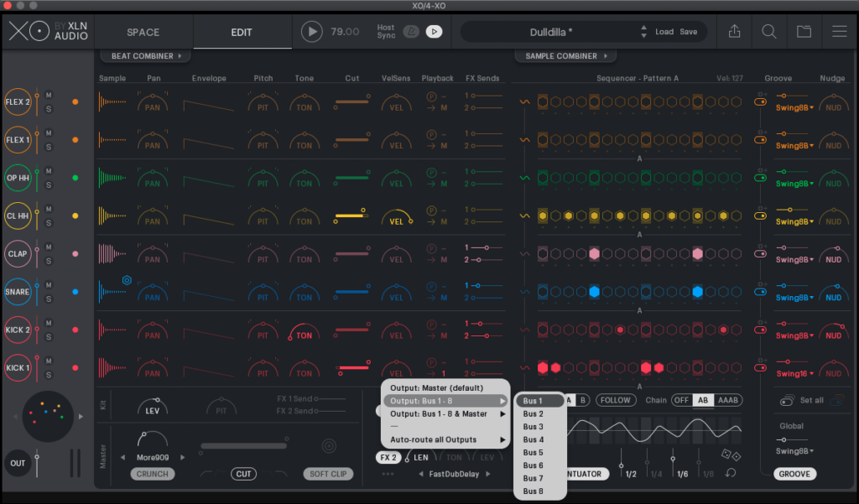Open the folder browser icon
Viewport: 859px width, 504px height.
[x=804, y=32]
